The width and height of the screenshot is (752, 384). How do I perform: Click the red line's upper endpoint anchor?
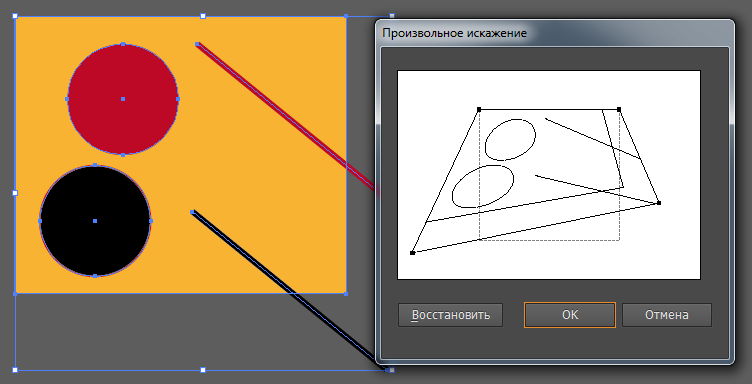click(197, 44)
